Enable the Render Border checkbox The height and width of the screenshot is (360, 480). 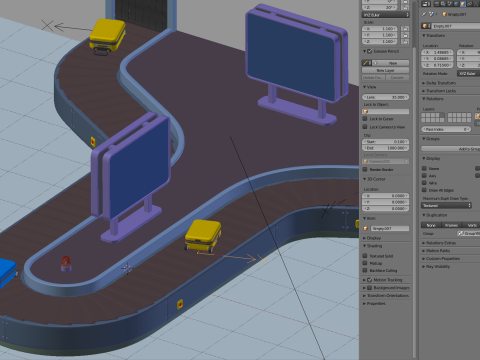point(365,169)
